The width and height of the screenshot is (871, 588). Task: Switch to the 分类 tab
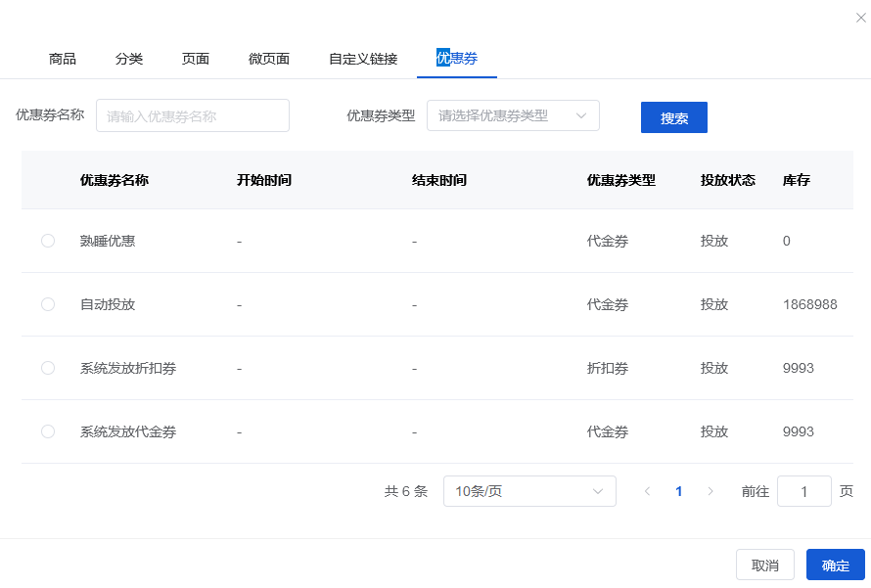click(x=129, y=59)
